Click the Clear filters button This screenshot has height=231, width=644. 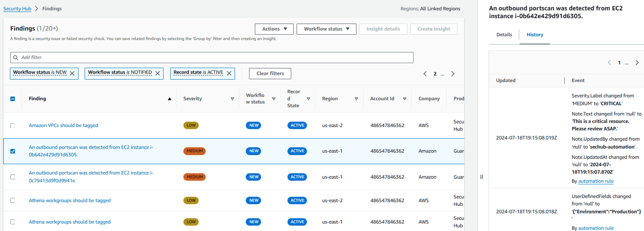(270, 73)
